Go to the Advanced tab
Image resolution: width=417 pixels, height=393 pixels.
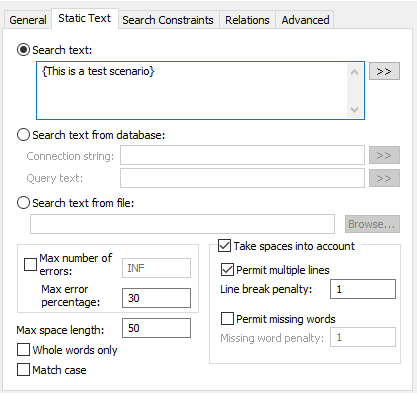coord(305,20)
